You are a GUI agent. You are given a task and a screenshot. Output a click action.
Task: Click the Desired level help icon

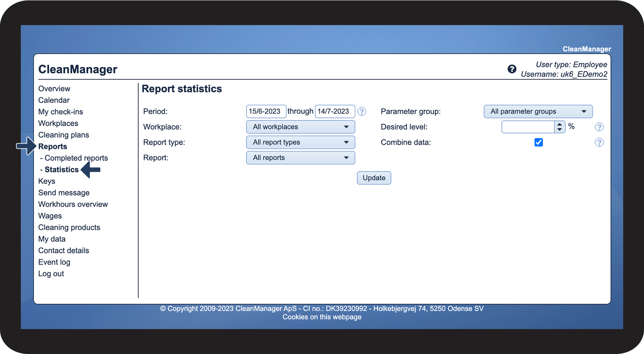tap(599, 127)
